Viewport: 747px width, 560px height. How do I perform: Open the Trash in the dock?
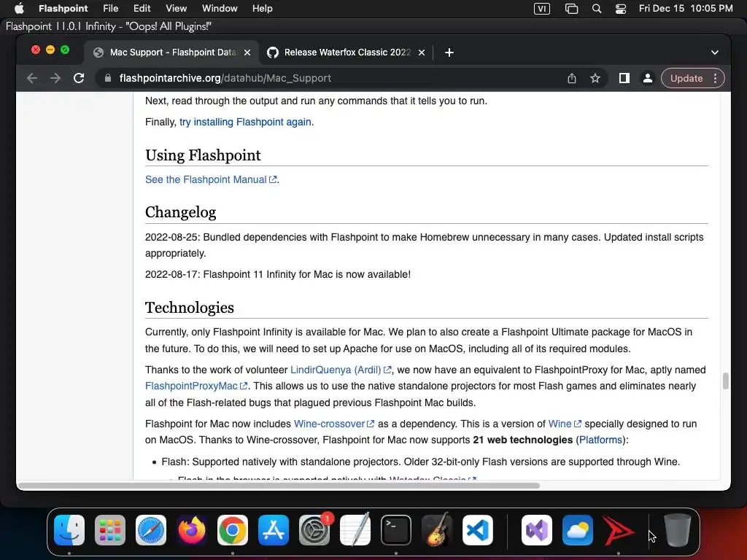tap(678, 530)
